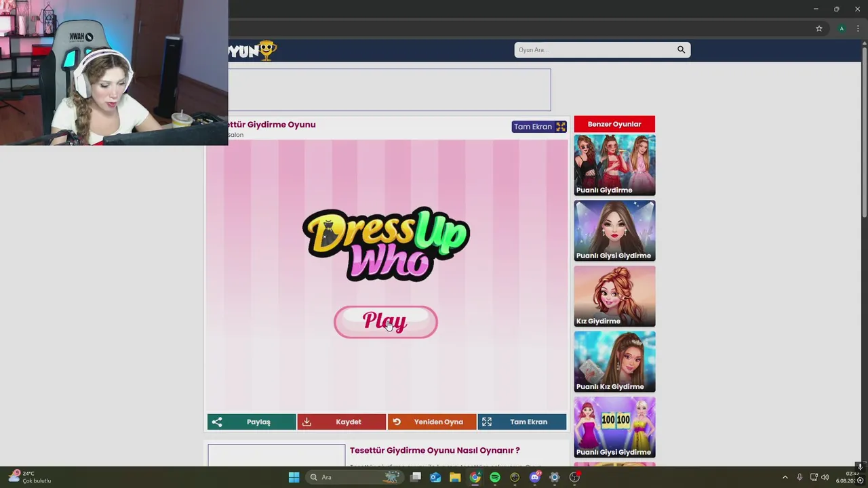The image size is (868, 488).
Task: Click the search magnifier icon in Oyun Ara
Action: pyautogui.click(x=681, y=49)
